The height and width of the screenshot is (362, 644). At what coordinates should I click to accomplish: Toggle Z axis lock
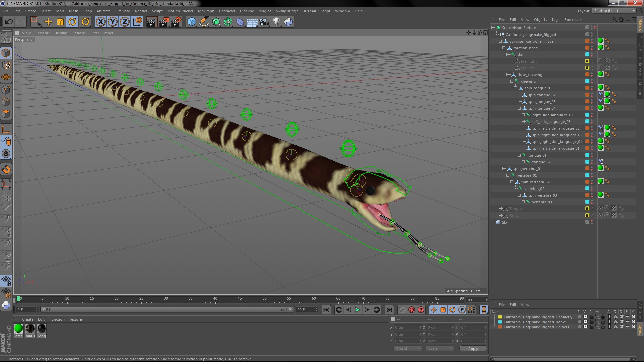(x=124, y=22)
